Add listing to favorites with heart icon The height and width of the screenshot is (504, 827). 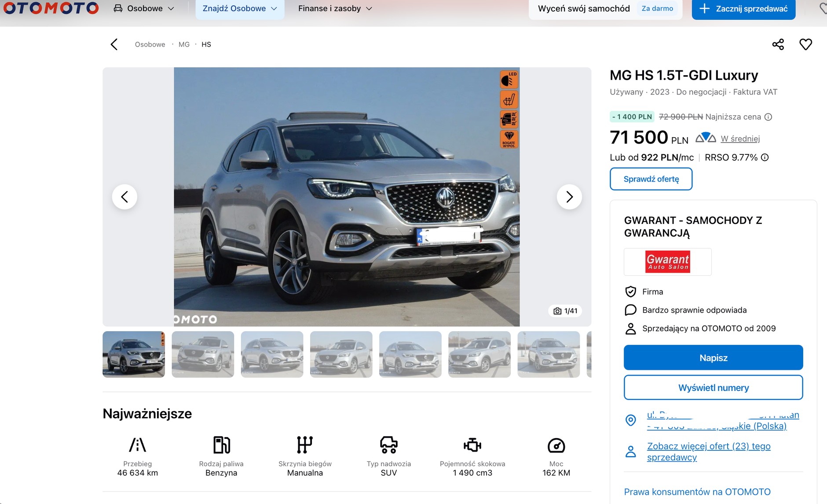click(x=805, y=44)
